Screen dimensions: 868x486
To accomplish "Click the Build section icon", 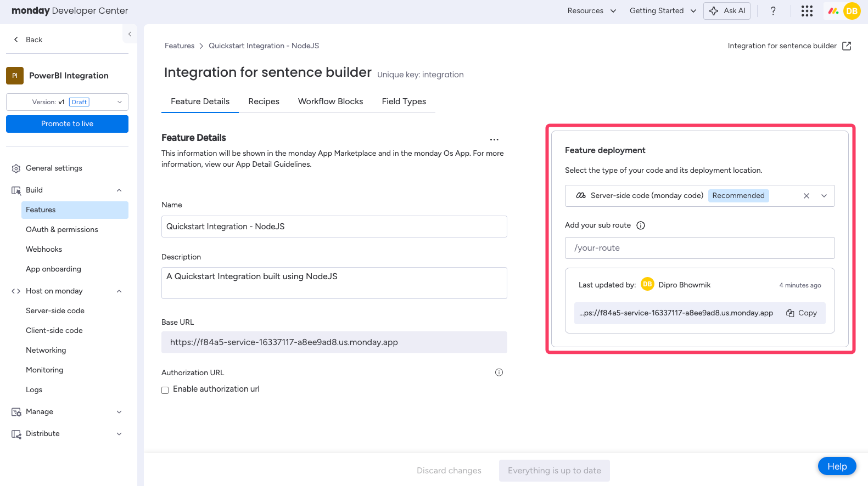I will [16, 190].
